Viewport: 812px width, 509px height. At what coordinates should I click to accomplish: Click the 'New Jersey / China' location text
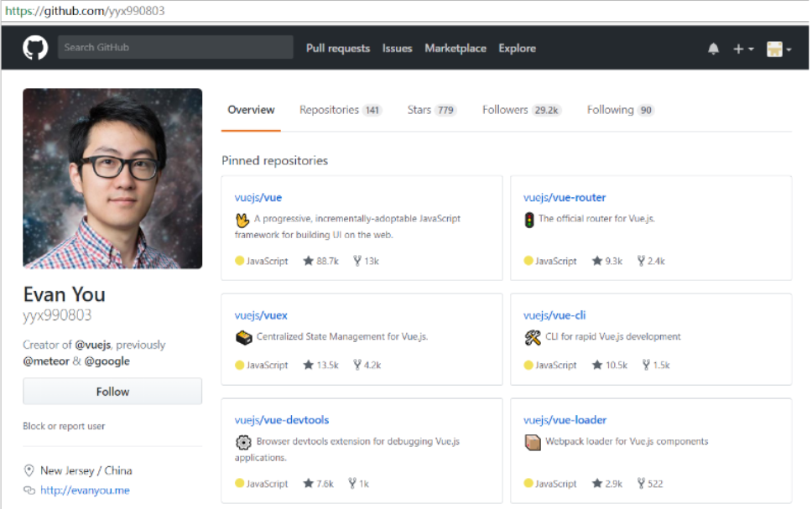click(86, 470)
